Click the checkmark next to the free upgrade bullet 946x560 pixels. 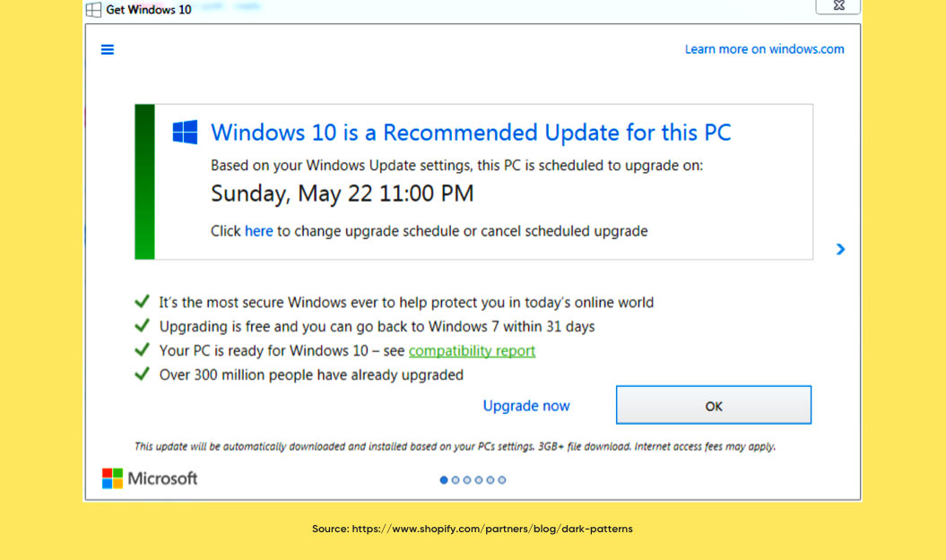coord(142,324)
